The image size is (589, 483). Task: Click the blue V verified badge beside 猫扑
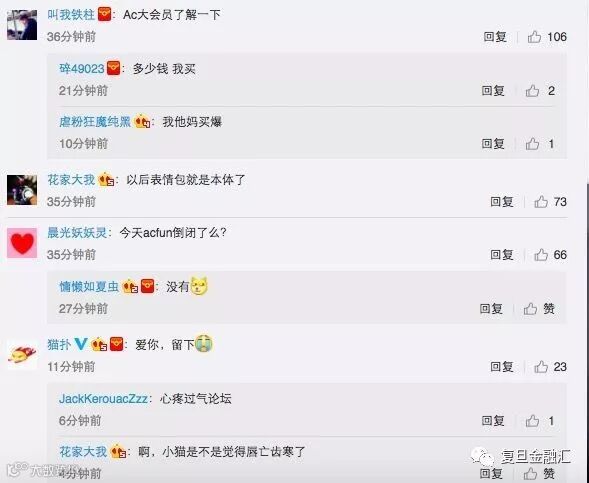pos(81,344)
